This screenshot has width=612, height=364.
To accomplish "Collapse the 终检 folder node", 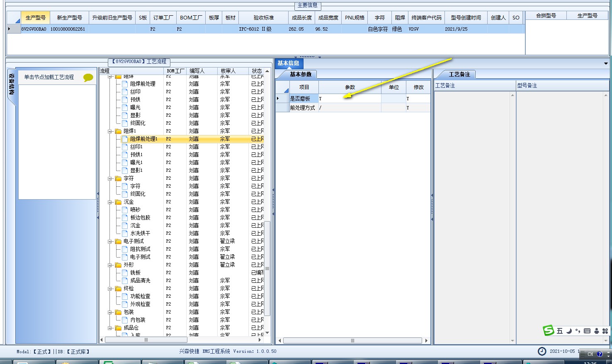I will [111, 289].
